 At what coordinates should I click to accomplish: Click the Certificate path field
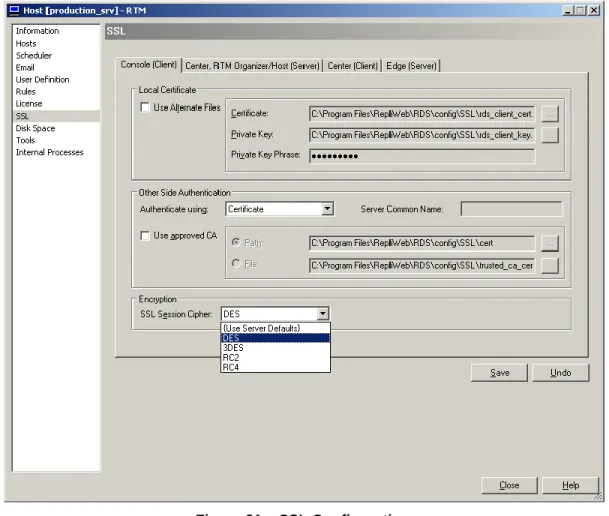[x=422, y=114]
